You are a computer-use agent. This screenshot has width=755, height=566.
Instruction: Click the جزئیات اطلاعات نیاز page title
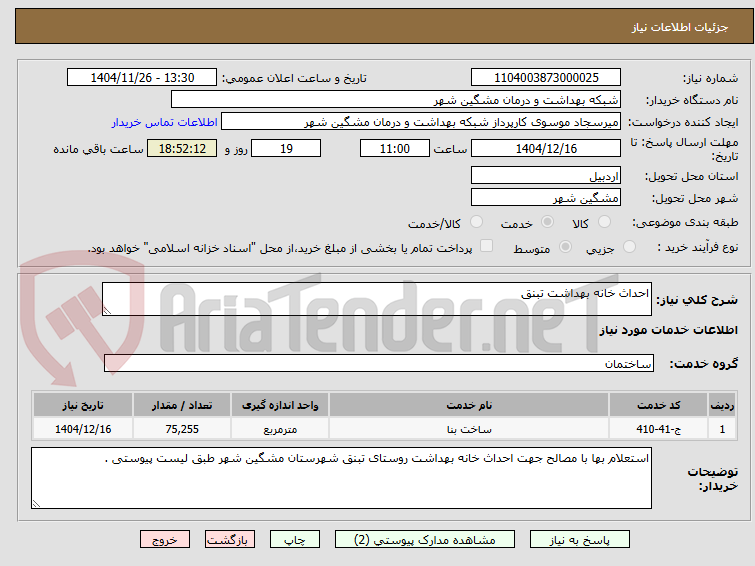(x=679, y=27)
